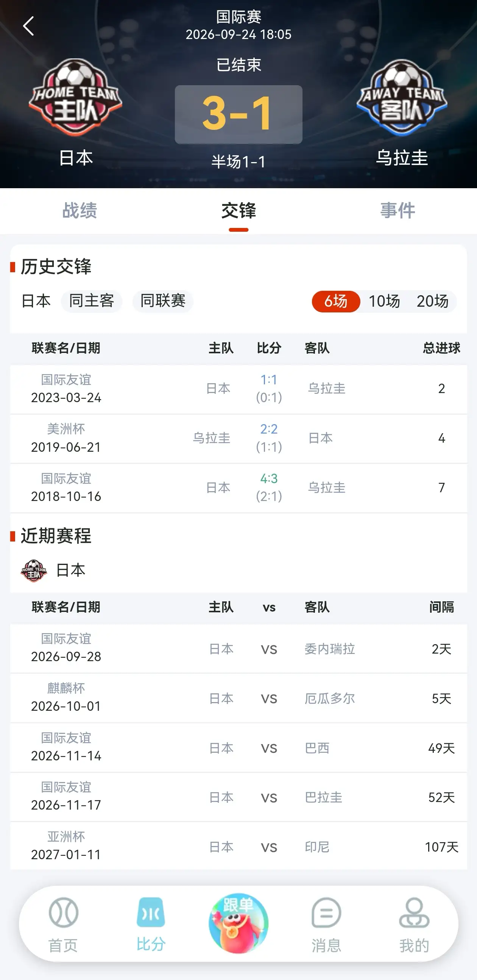
Task: Tap 联赛名/日期 header in history table
Action: pos(66,348)
